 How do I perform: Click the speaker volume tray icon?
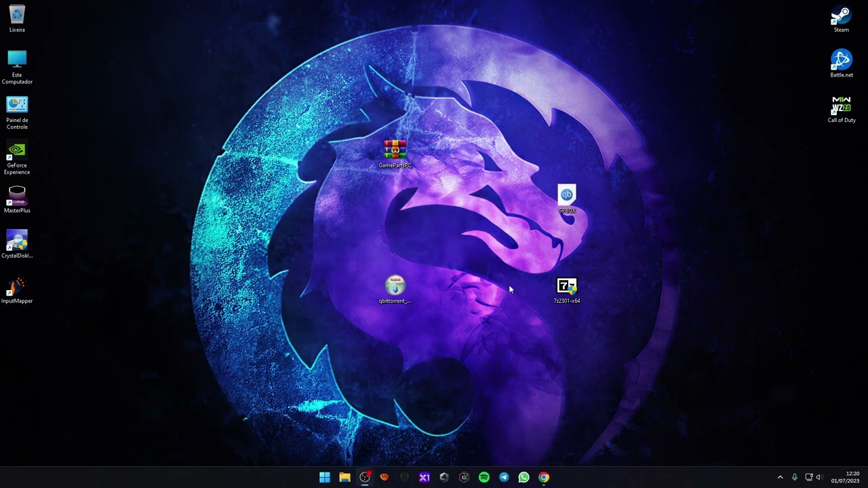pos(819,477)
